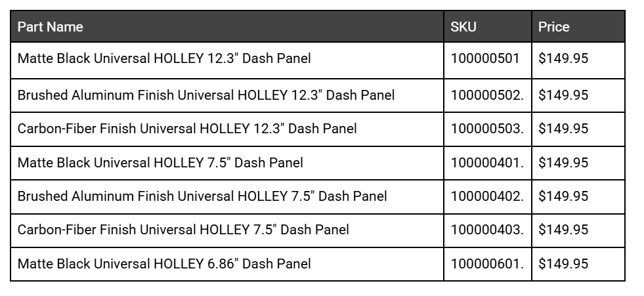Select Carbon-Fiber HOLLEY 7.5" Dash Panel name
Viewport: 644px width, 296px height.
point(183,230)
